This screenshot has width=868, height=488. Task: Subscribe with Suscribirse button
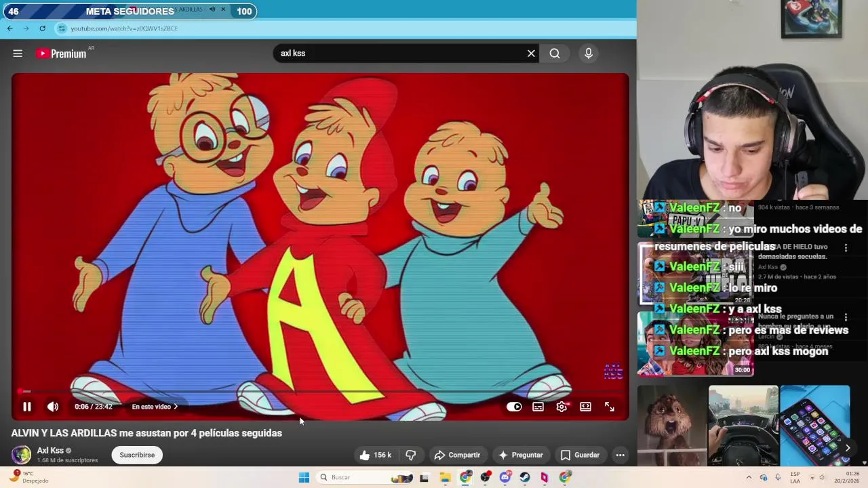click(x=137, y=455)
